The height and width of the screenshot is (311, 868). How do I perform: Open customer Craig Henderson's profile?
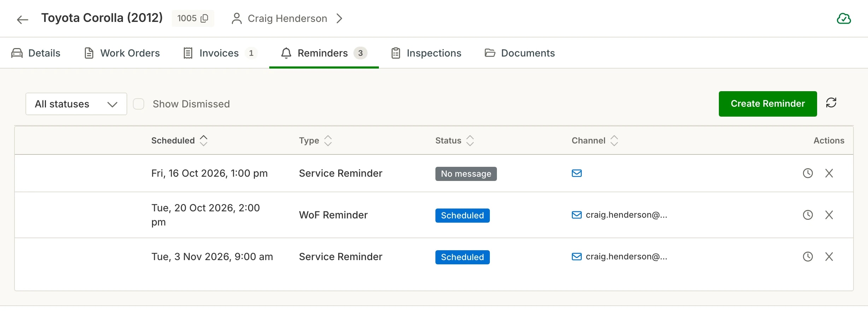tap(287, 18)
